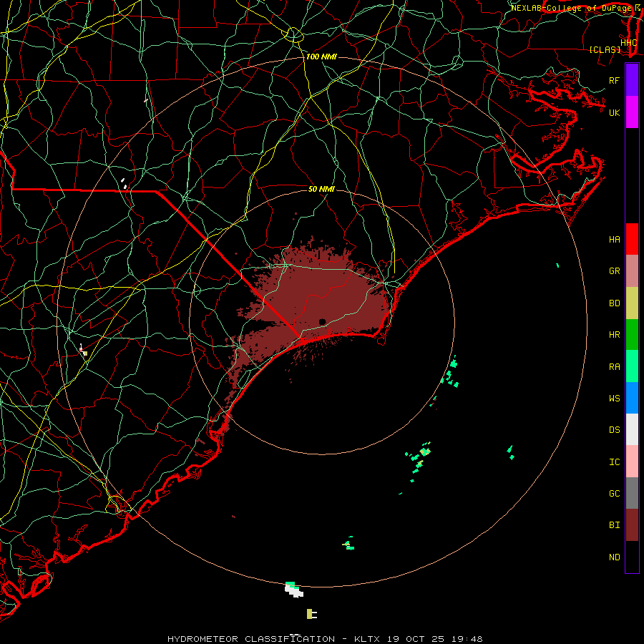Click the blue WS legend swatch
644x644 pixels.
[x=632, y=398]
